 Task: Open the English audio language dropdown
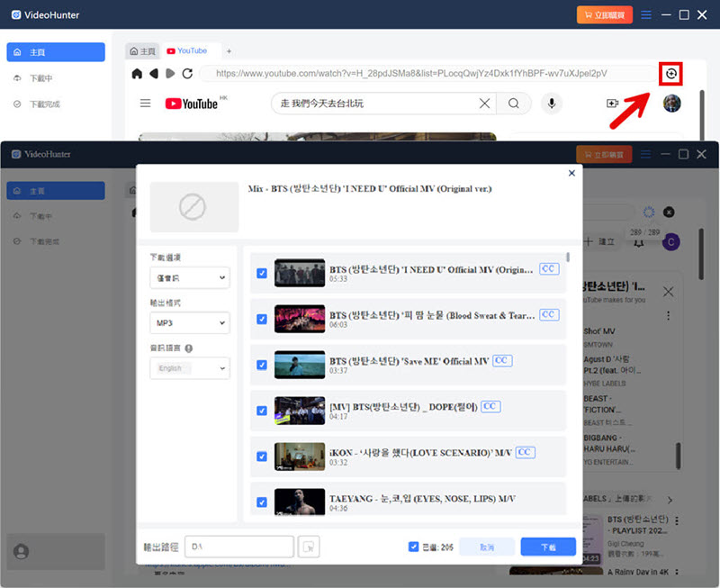point(190,368)
